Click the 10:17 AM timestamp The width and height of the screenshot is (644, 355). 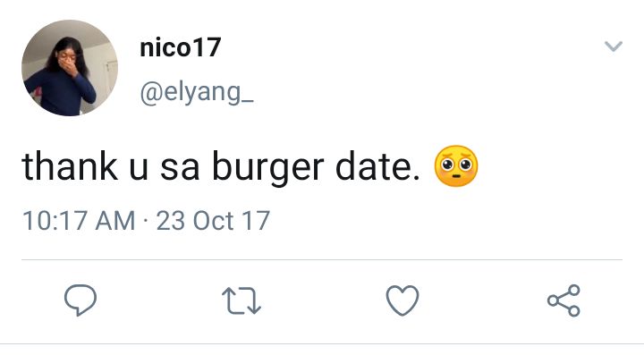[79, 221]
